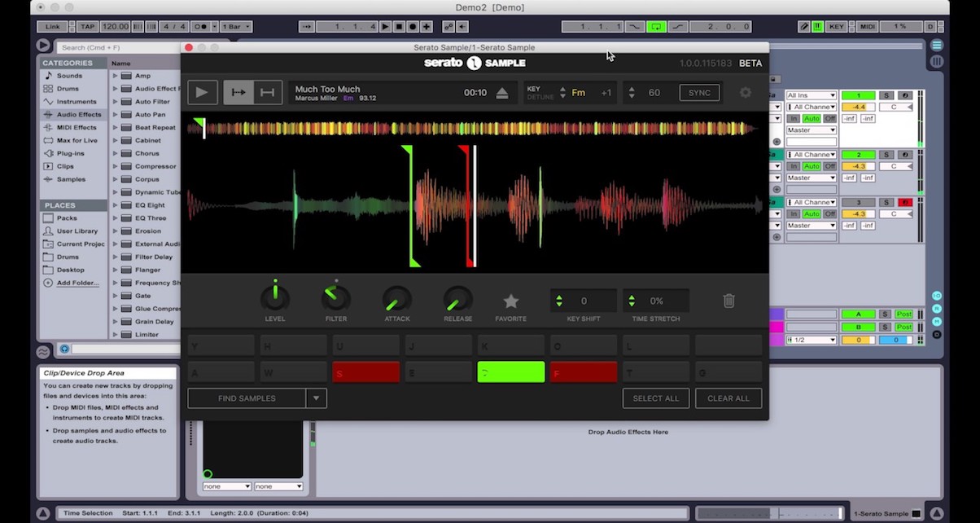The image size is (980, 523).
Task: Select Drums category in browser
Action: (68, 89)
